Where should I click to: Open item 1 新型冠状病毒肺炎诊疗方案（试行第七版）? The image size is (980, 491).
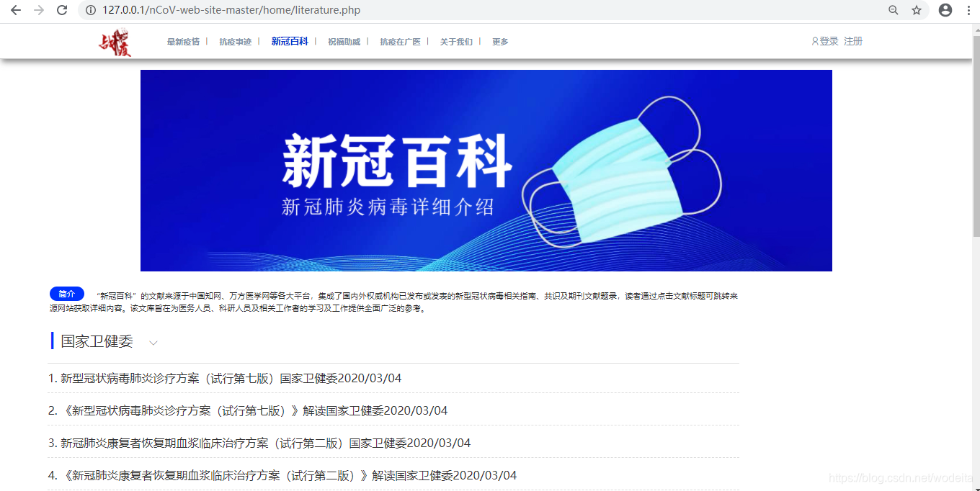[x=225, y=378]
